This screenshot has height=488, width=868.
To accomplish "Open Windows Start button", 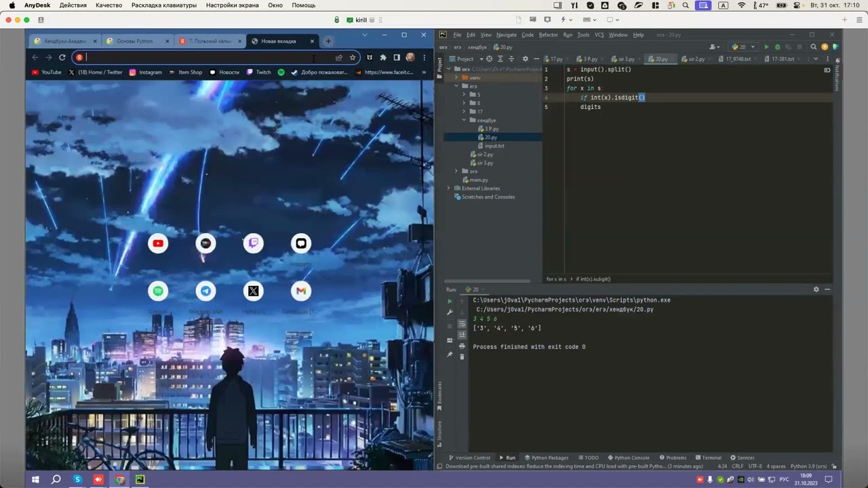I will 35,479.
